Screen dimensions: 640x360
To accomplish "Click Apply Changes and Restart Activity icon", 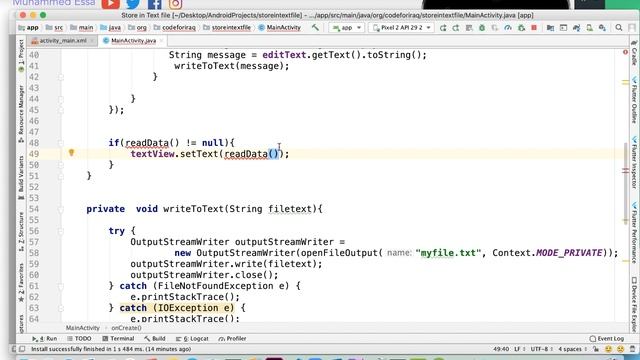I will point(456,28).
